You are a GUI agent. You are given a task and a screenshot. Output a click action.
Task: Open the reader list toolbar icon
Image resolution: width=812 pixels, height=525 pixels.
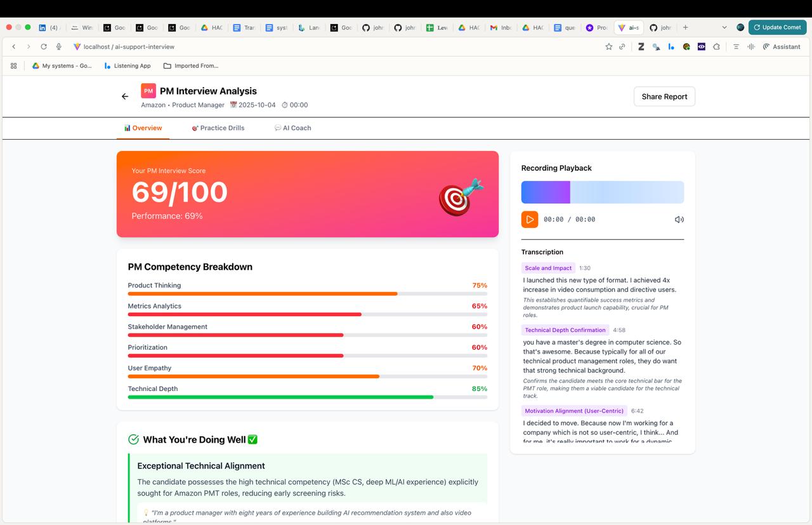click(x=736, y=46)
